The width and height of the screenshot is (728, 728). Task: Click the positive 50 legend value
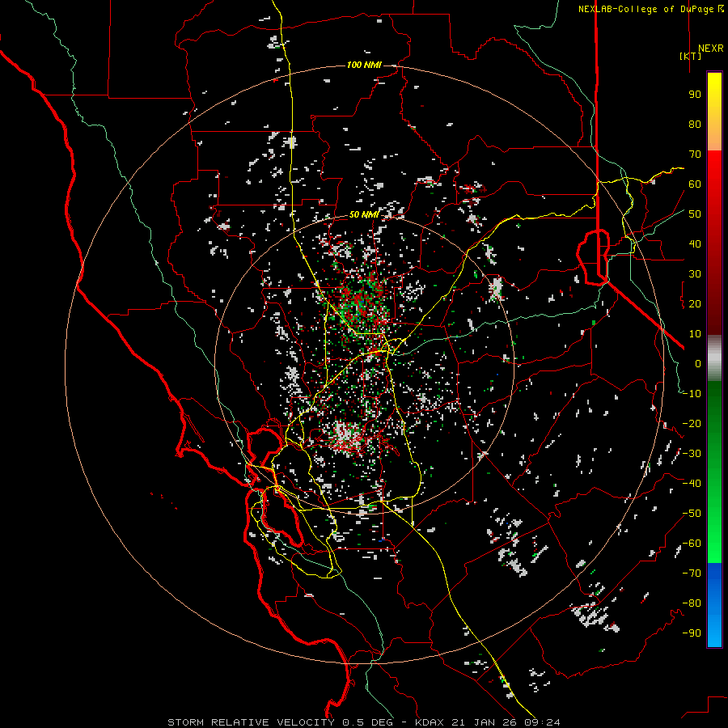point(695,214)
